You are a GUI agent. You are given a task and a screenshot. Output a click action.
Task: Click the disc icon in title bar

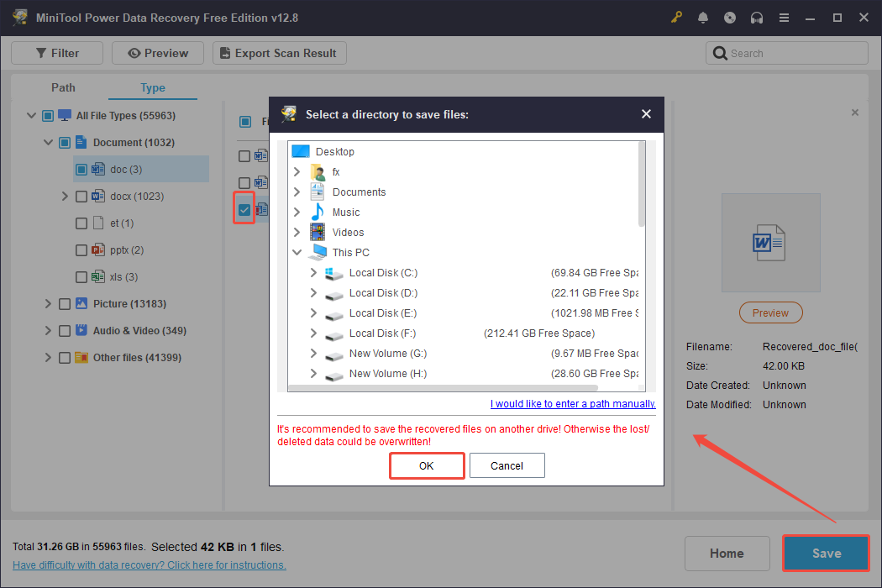730,18
